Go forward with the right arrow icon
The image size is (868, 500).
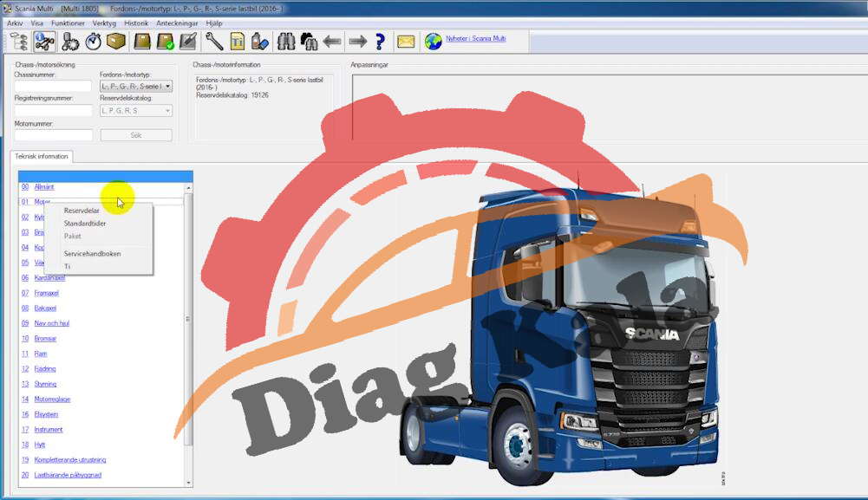357,42
